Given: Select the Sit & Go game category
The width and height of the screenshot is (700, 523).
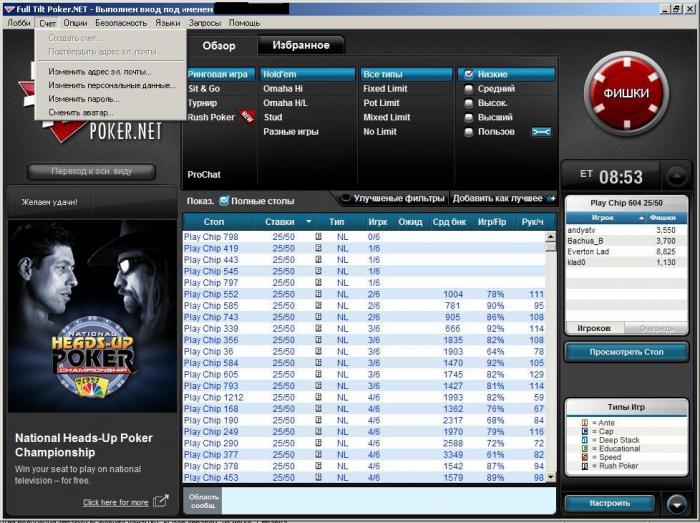Looking at the screenshot, I should (204, 88).
